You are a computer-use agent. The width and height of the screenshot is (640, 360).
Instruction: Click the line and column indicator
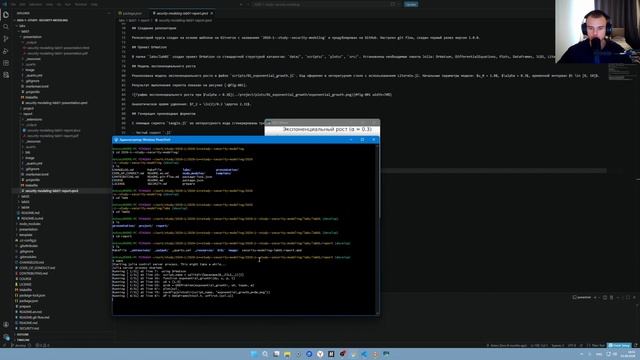[539, 345]
